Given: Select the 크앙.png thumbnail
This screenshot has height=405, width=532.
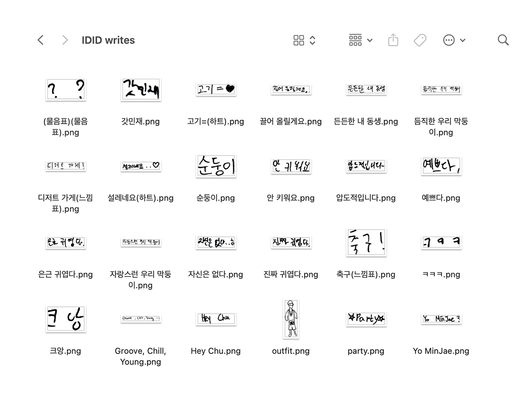Looking at the screenshot, I should (x=66, y=319).
